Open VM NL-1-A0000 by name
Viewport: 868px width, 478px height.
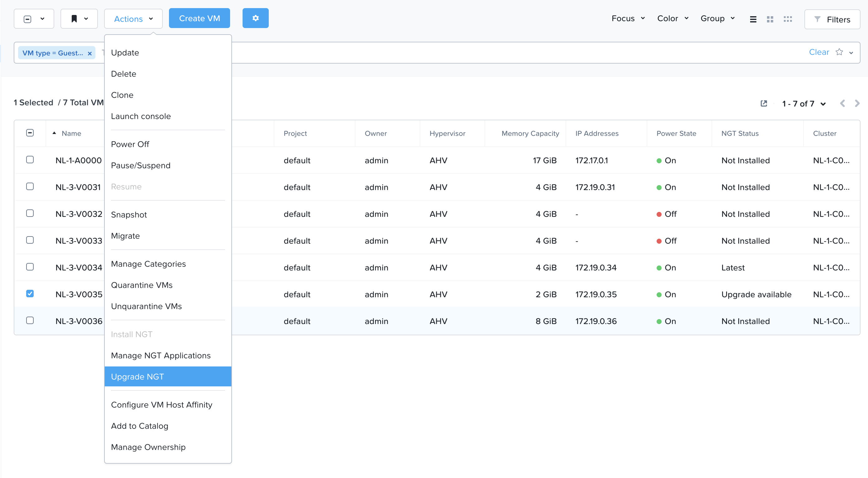(79, 160)
